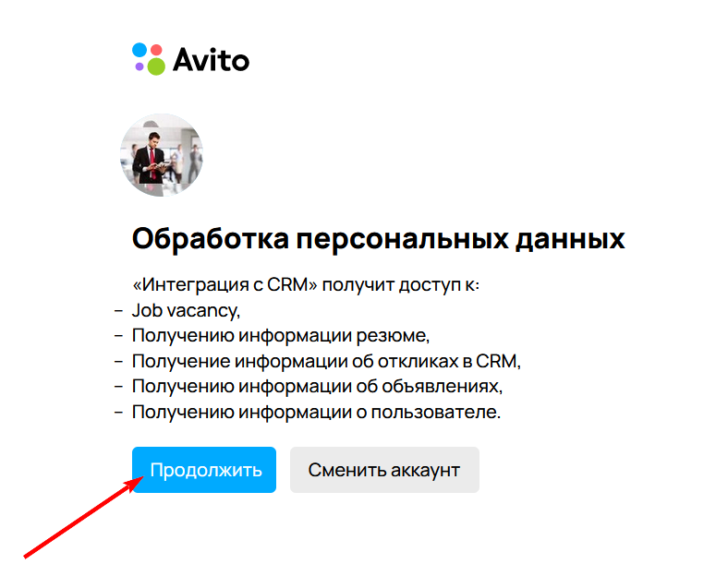728x576 pixels.
Task: Click the dash bullet before Job vacancy
Action: 119,311
